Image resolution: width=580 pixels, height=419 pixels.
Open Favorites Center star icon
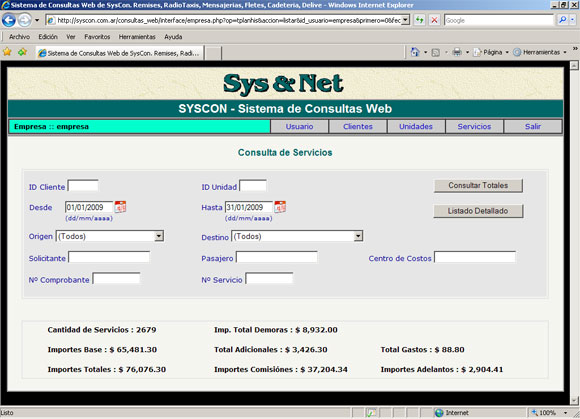tap(7, 52)
